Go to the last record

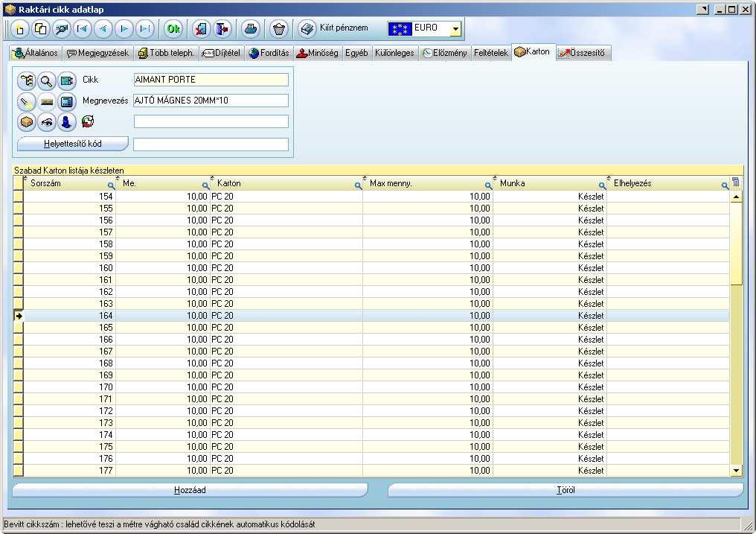(x=144, y=30)
